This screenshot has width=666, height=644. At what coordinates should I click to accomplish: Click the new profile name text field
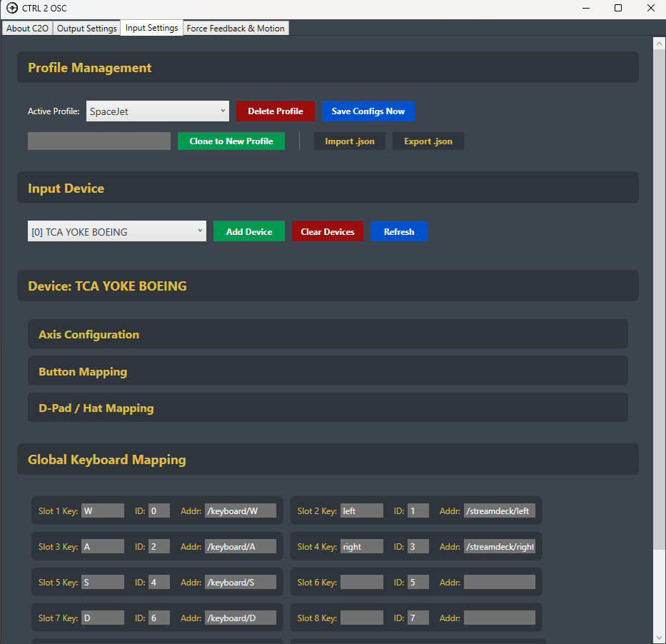(99, 141)
